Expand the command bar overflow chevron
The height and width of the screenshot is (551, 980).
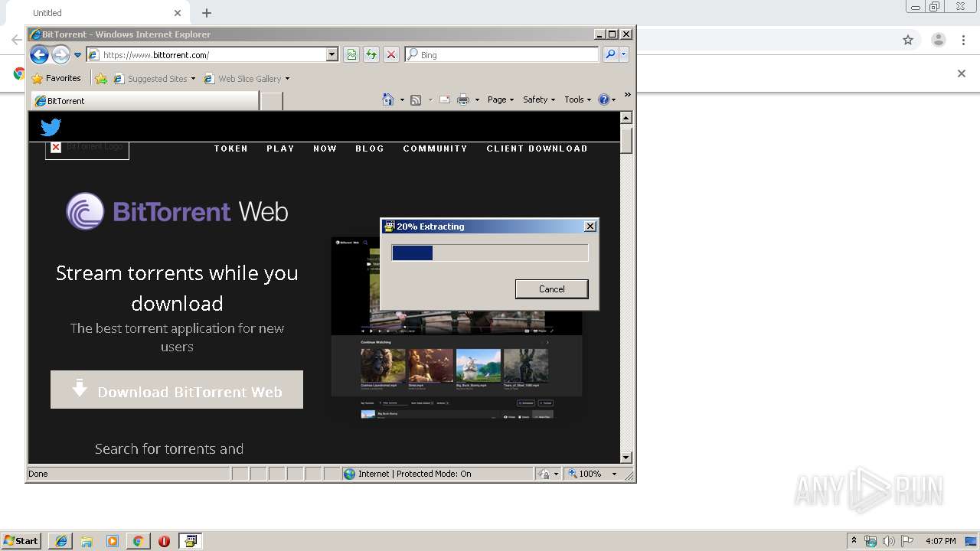pos(628,95)
